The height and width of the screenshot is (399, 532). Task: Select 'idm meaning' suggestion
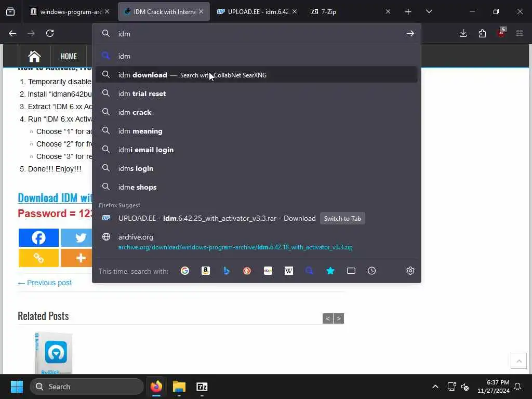257,130
